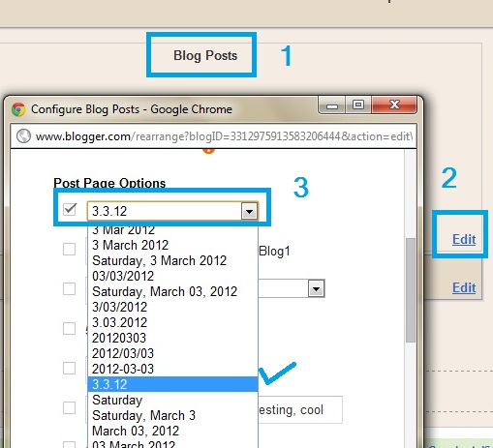This screenshot has height=448, width=493.
Task: Maximize the Configure Blog Posts window
Action: click(x=358, y=105)
